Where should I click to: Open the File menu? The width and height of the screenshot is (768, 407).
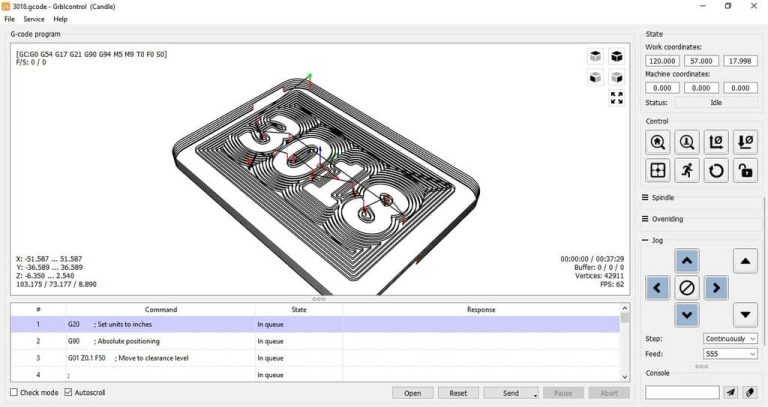point(9,19)
